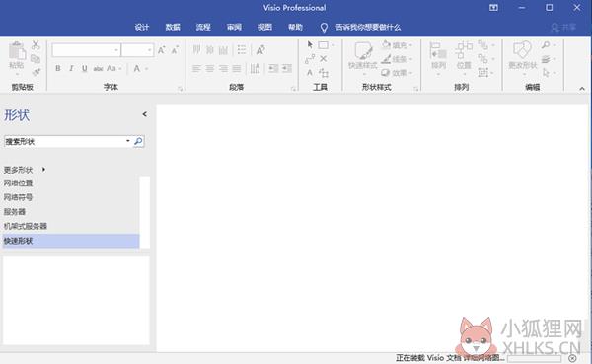Open the Fill (填充) dropdown
Screen dimensions: 592x364
click(x=398, y=45)
